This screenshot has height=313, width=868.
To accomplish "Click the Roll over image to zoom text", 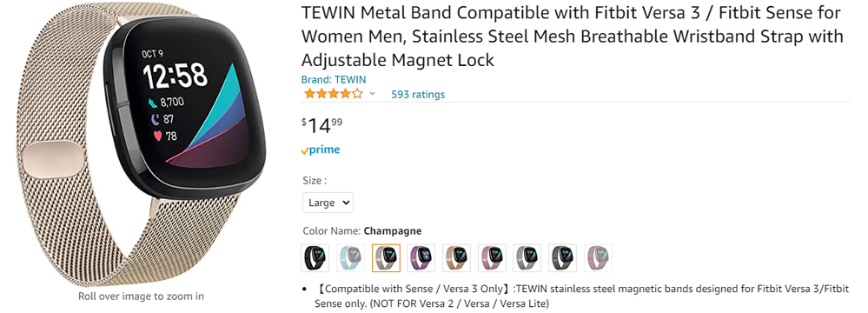I will tap(141, 296).
